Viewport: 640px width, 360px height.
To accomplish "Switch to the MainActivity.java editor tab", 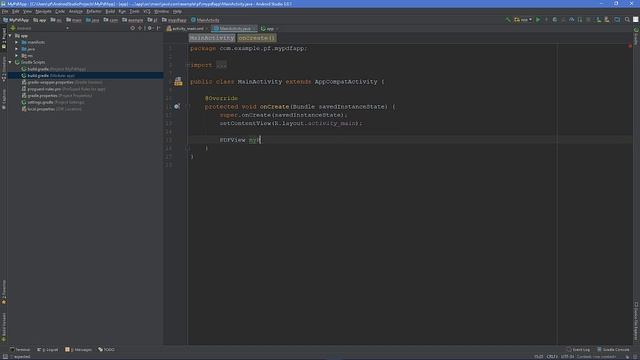I will tap(234, 29).
